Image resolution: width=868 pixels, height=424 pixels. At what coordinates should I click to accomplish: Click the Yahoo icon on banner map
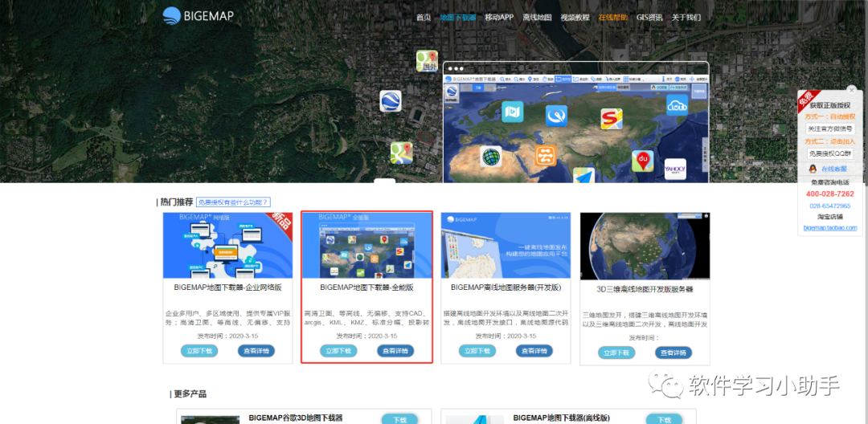click(675, 169)
